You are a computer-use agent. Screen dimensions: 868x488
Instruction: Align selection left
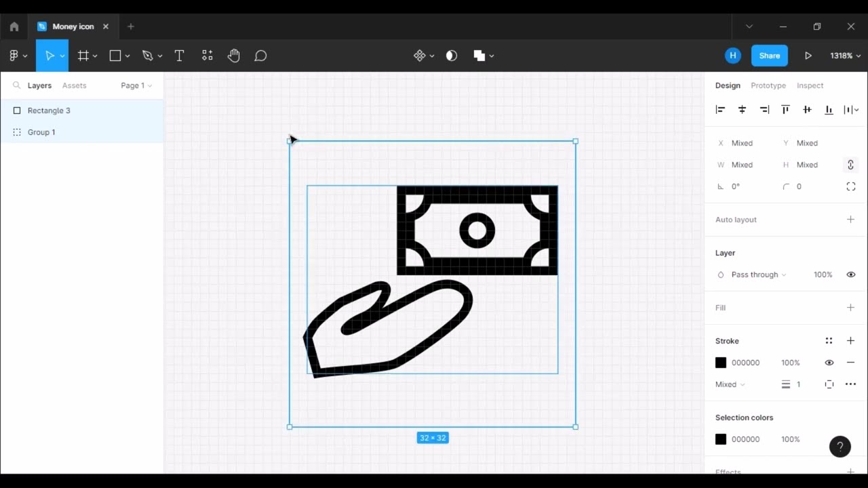[720, 110]
